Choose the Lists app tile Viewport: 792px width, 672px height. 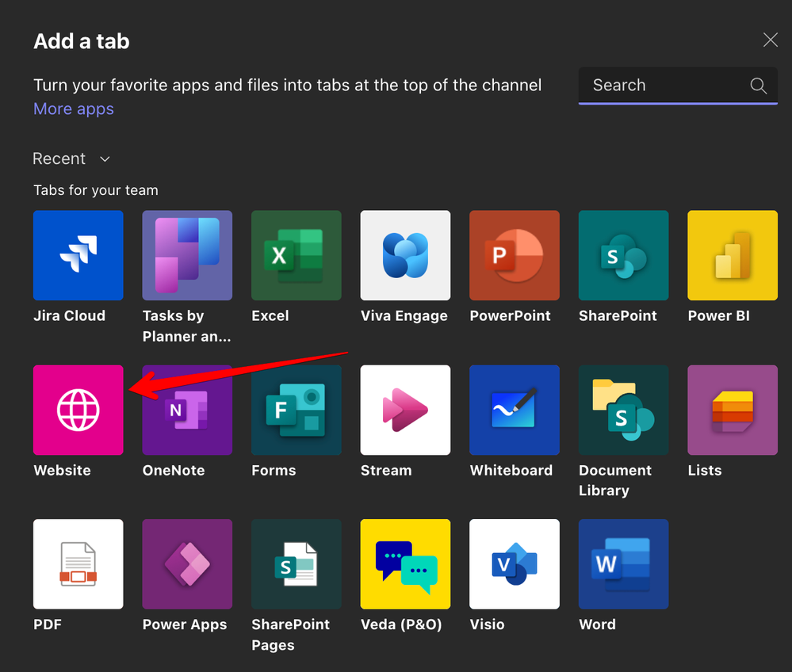point(733,410)
